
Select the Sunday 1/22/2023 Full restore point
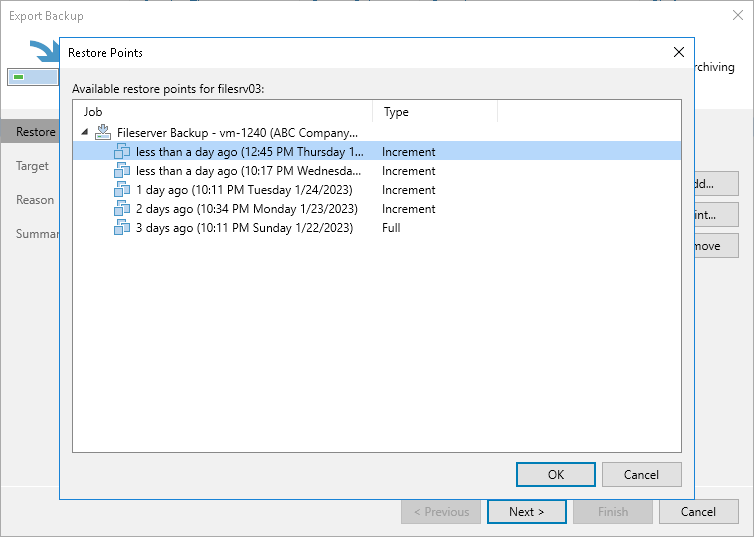click(x=244, y=228)
